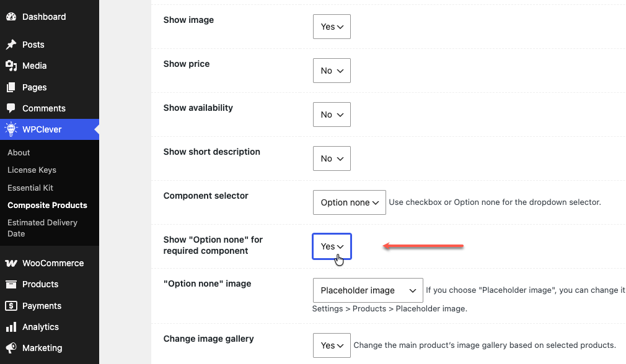This screenshot has height=364, width=626.
Task: Open the Show short description dropdown
Action: click(332, 158)
